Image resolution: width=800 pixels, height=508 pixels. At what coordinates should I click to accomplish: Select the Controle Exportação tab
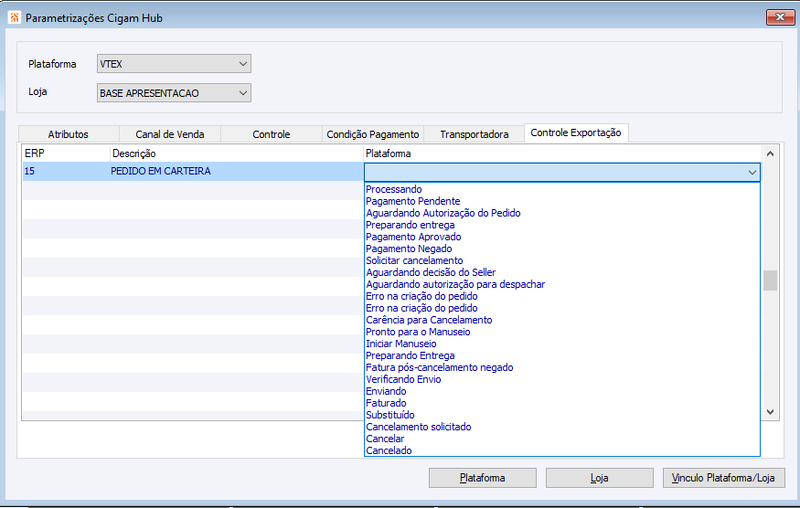click(576, 133)
